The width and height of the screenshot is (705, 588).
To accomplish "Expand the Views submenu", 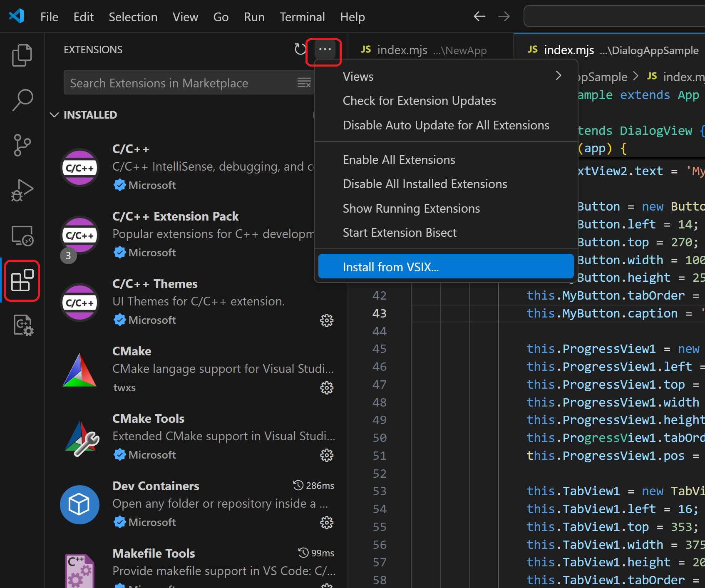I will pos(446,77).
